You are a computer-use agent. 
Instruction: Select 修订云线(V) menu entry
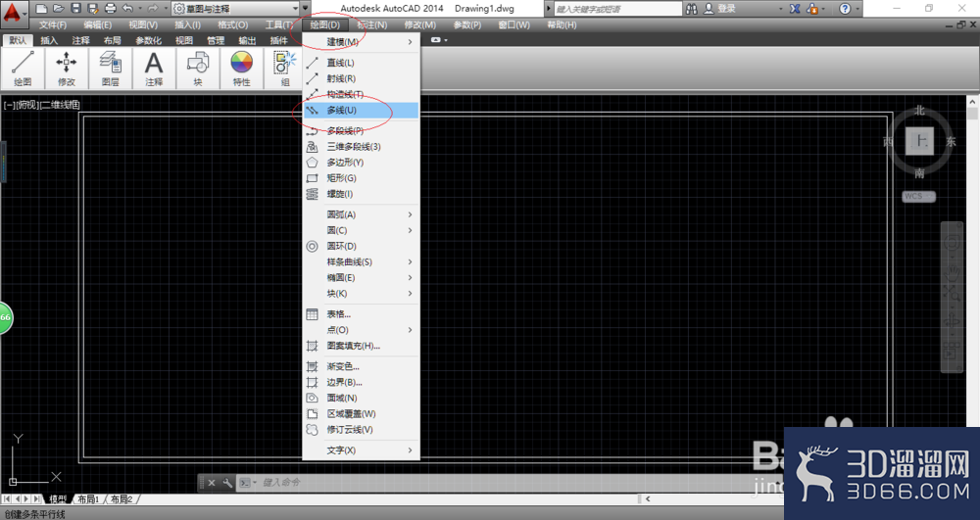(362, 430)
